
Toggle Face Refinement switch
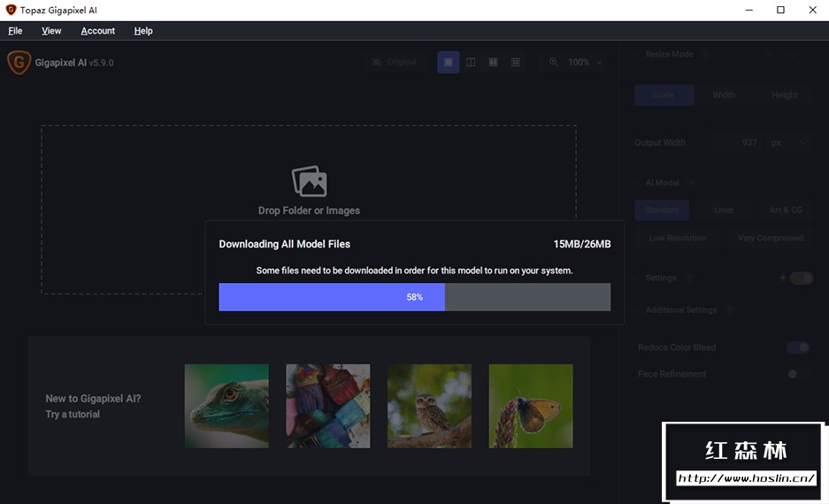pos(798,374)
